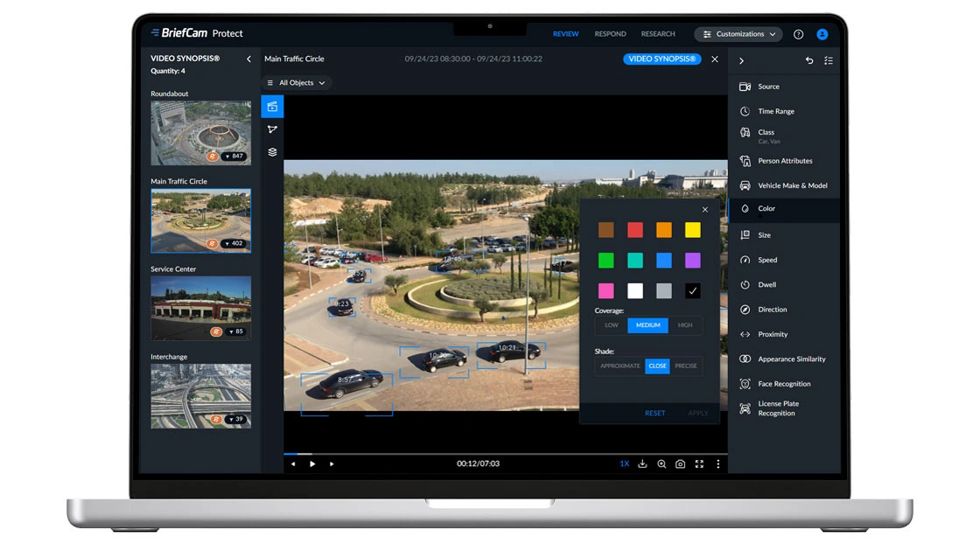The width and height of the screenshot is (980, 551).
Task: Set Coverage to High
Action: (684, 325)
